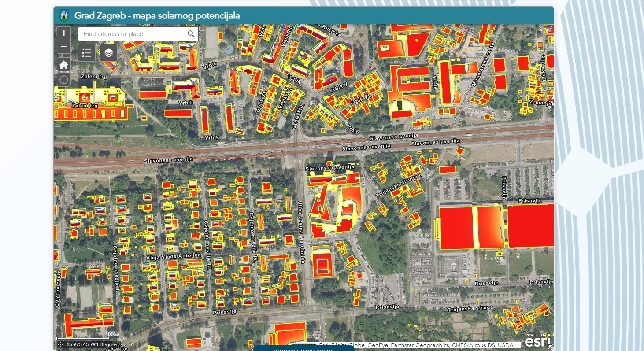Click the Cvjetno naselje III. label

point(208,245)
